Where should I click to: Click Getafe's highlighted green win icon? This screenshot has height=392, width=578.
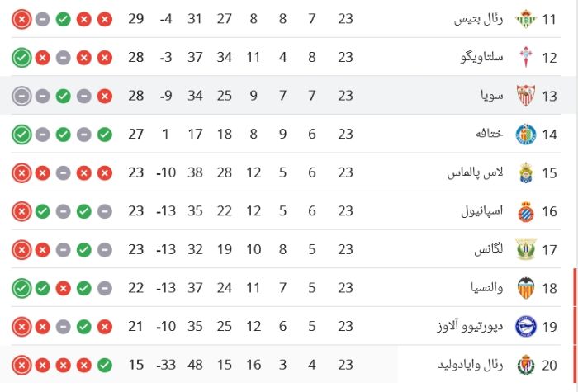21,135
